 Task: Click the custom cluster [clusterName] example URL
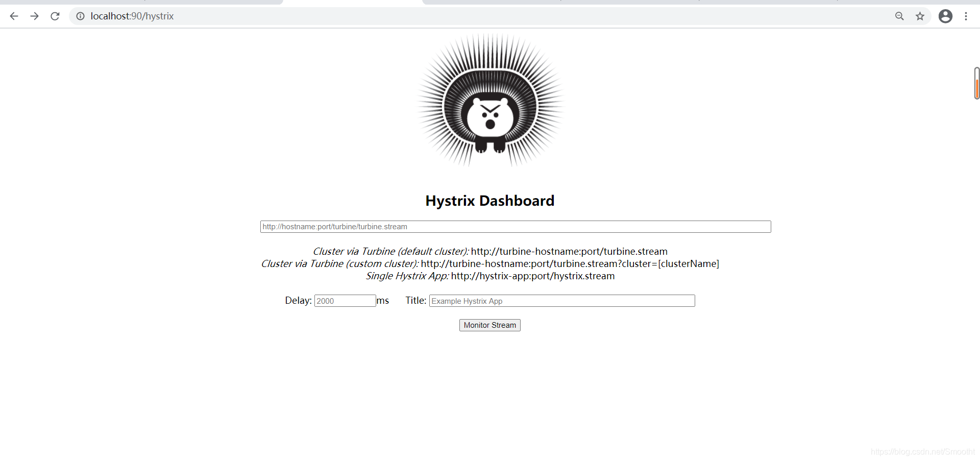pyautogui.click(x=570, y=263)
